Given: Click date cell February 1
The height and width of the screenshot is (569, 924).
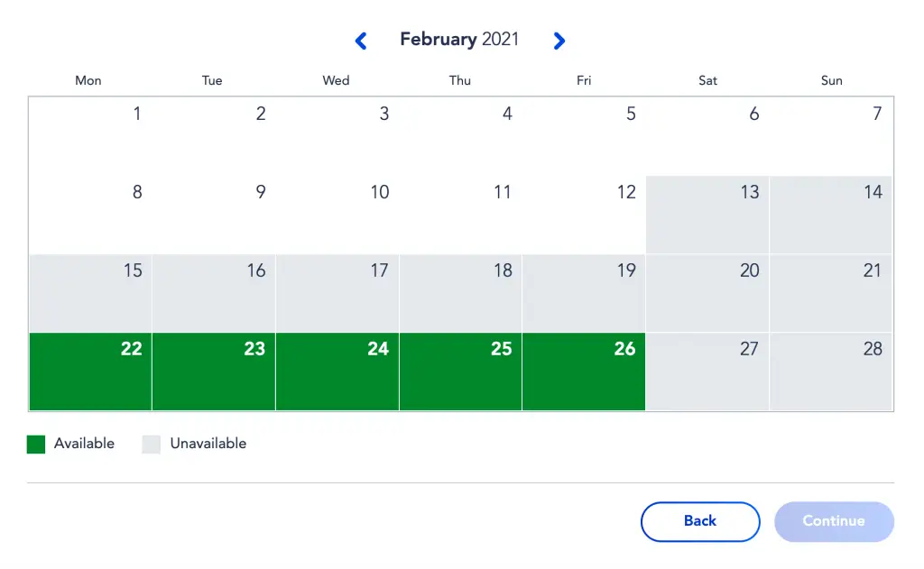Looking at the screenshot, I should tap(91, 137).
